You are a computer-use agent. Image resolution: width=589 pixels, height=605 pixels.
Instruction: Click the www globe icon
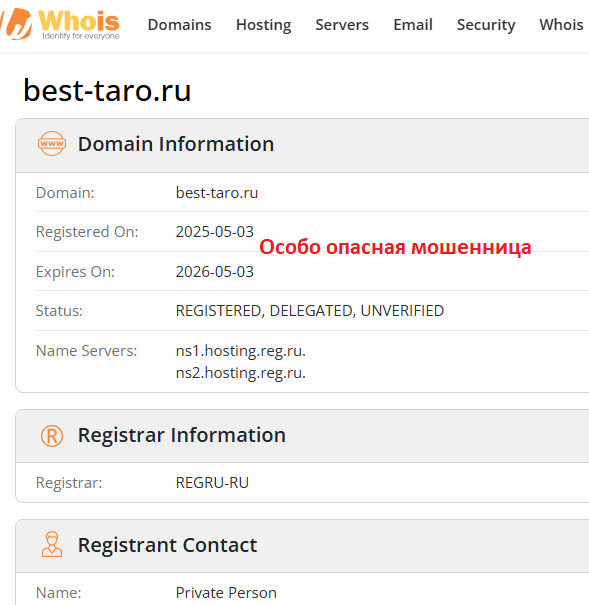tap(52, 144)
